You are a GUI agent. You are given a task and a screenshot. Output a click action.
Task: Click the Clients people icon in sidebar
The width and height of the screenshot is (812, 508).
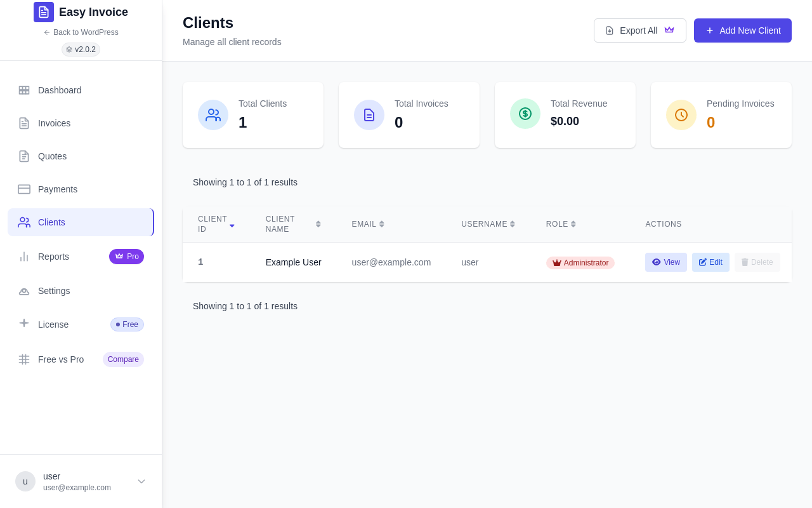24,222
